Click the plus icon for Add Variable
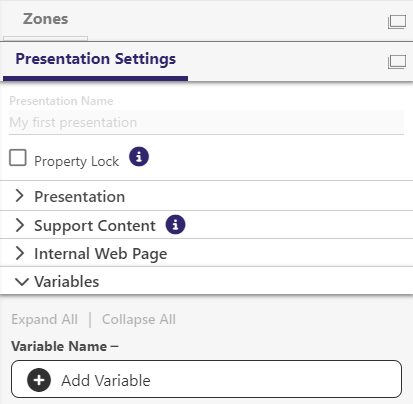The width and height of the screenshot is (413, 404). coord(39,380)
